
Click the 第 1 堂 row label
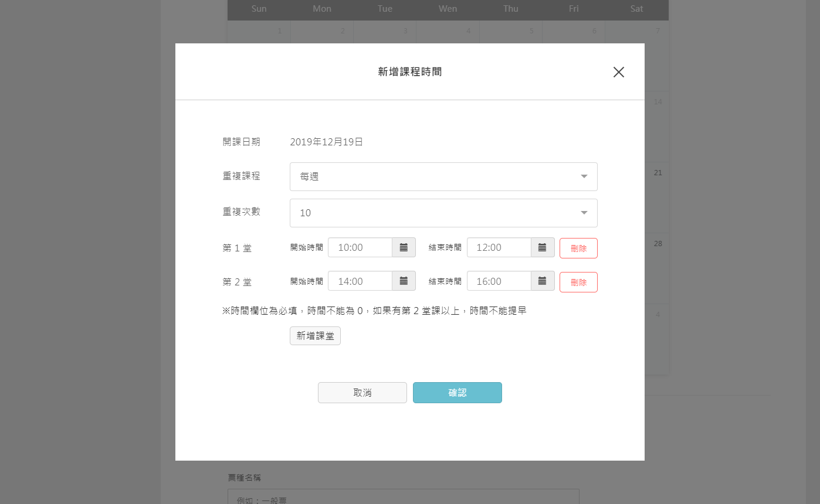click(237, 248)
